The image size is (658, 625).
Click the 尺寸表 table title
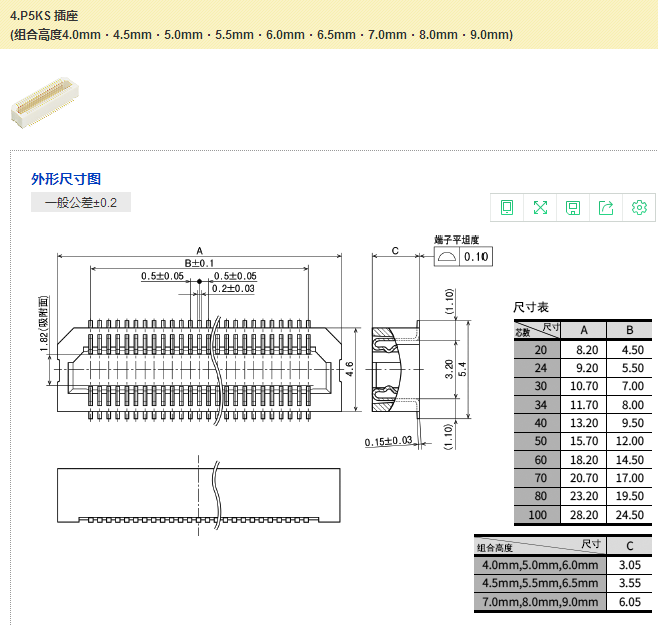(531, 307)
